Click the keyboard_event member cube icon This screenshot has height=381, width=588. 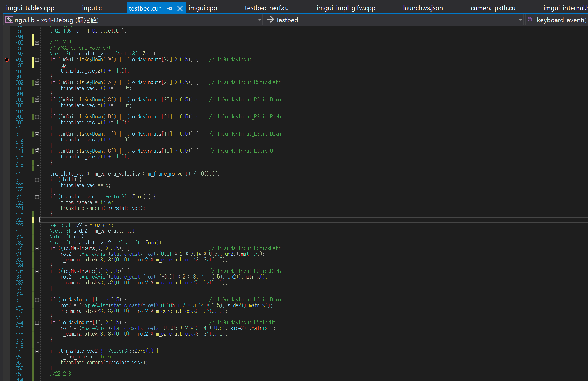pyautogui.click(x=530, y=20)
